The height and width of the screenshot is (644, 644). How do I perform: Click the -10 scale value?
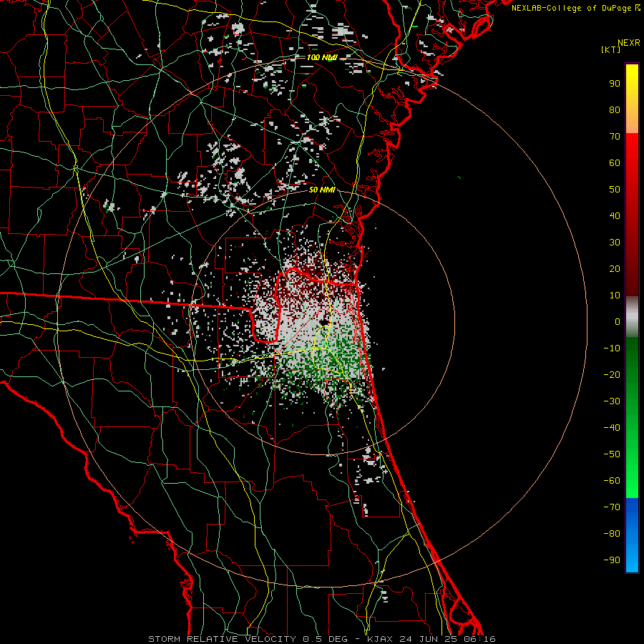tap(612, 348)
